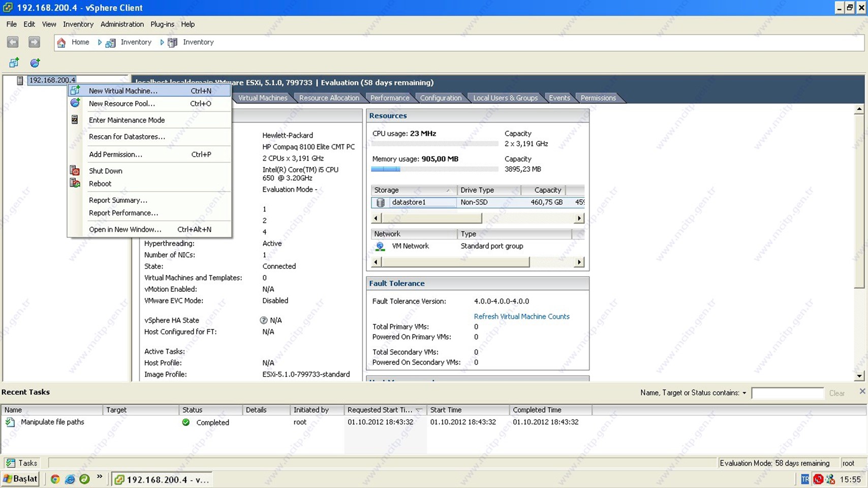The height and width of the screenshot is (488, 868).
Task: Open Chrome from taskbar quick launch
Action: tap(55, 479)
